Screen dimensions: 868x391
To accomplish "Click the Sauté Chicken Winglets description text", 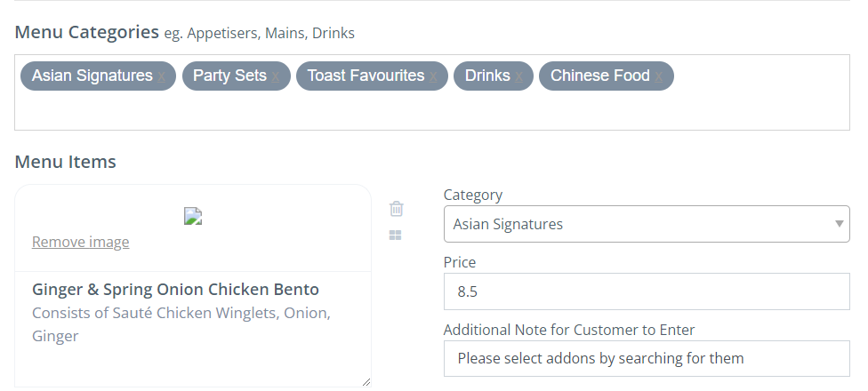I will point(181,314).
